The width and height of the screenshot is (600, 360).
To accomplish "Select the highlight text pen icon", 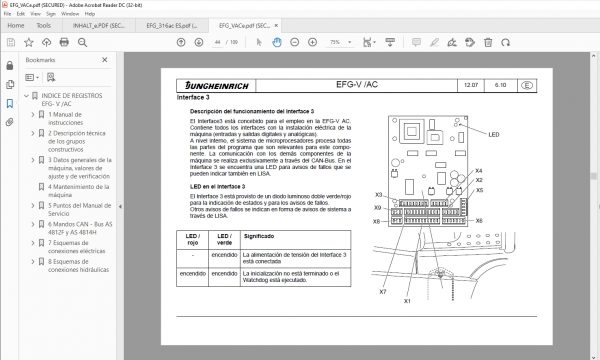I will 434,42.
